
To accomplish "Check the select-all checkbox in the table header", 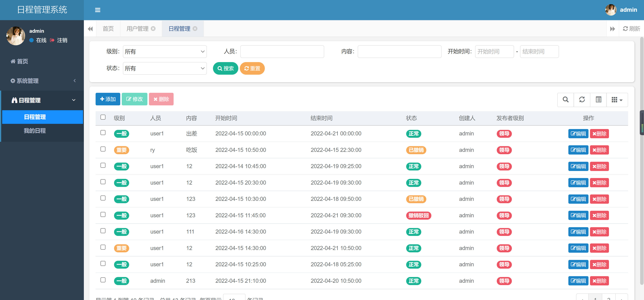I will pos(103,117).
